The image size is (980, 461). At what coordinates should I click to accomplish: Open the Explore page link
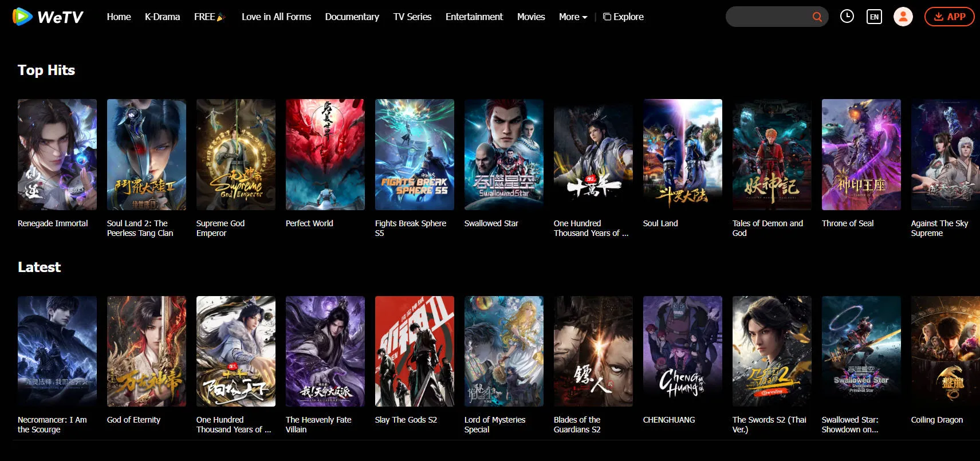point(623,17)
